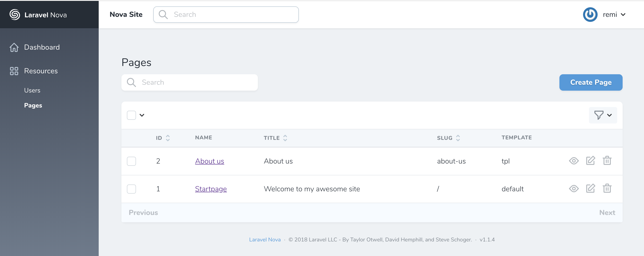Open Pages resource in sidebar
Viewport: 644px width, 256px height.
[x=33, y=105]
